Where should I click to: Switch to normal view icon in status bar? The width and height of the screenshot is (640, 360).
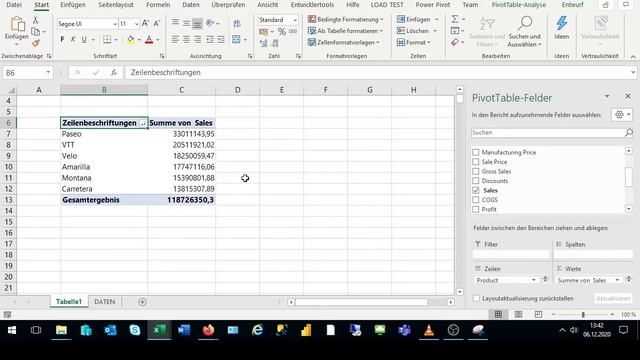[498, 314]
